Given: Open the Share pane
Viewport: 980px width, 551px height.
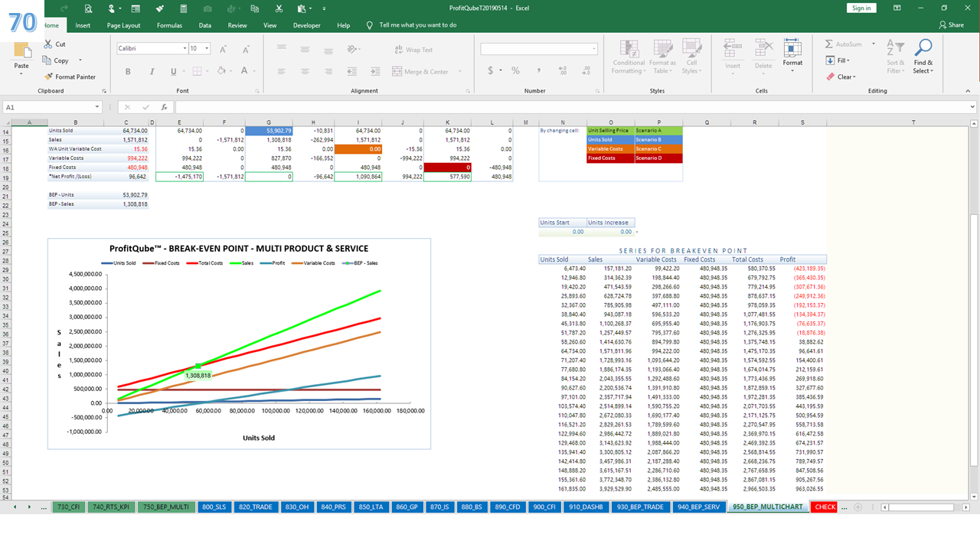Looking at the screenshot, I should point(951,25).
